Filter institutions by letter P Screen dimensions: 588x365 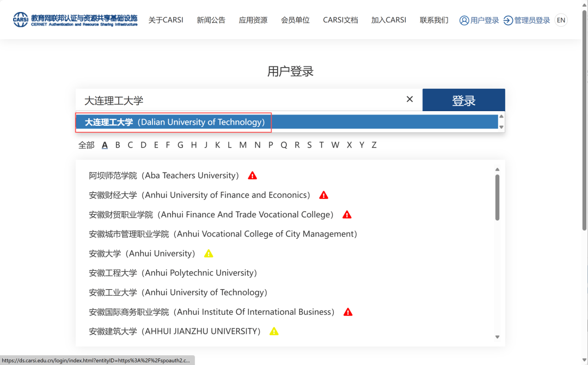pos(271,145)
